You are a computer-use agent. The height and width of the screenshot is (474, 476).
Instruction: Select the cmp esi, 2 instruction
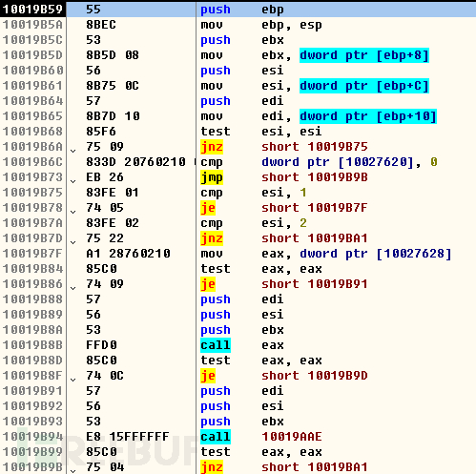pos(254,223)
